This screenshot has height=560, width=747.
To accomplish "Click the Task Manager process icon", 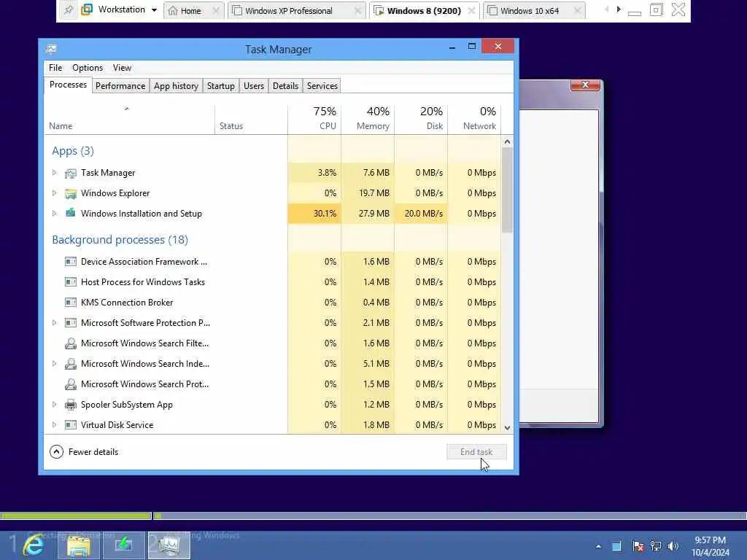I will point(71,174).
